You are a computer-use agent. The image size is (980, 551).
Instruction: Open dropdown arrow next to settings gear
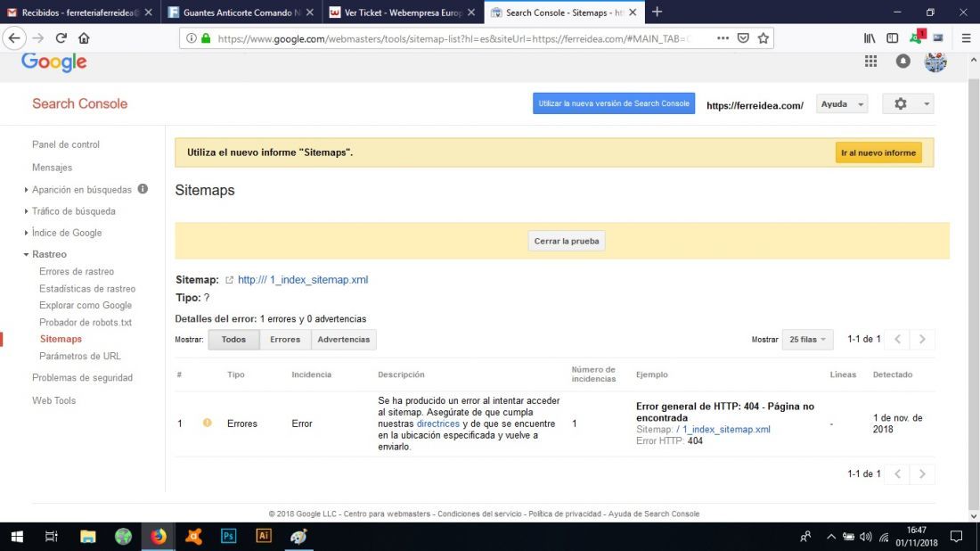pos(927,103)
